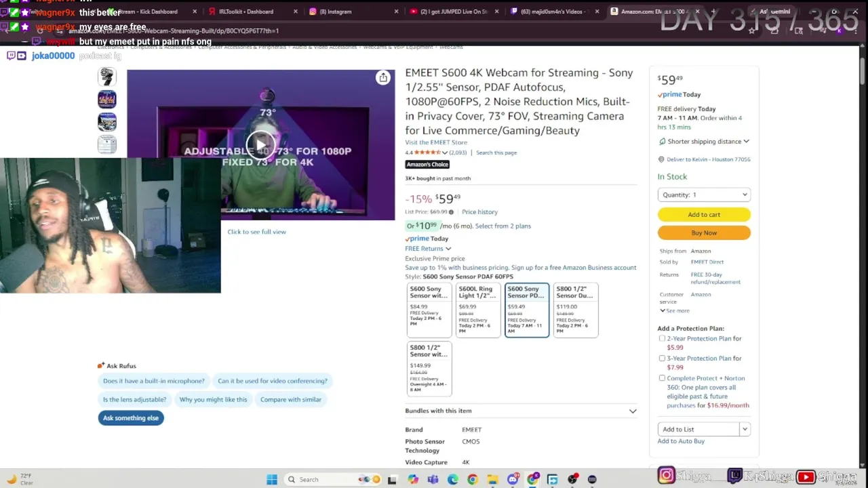The height and width of the screenshot is (488, 868).
Task: Click Add to List button
Action: tap(698, 429)
